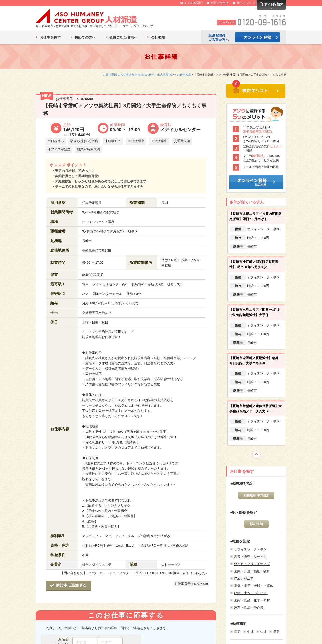The height and width of the screenshot is (644, 322).
Task: Click the 土日祝休み tag
Action: point(56,141)
